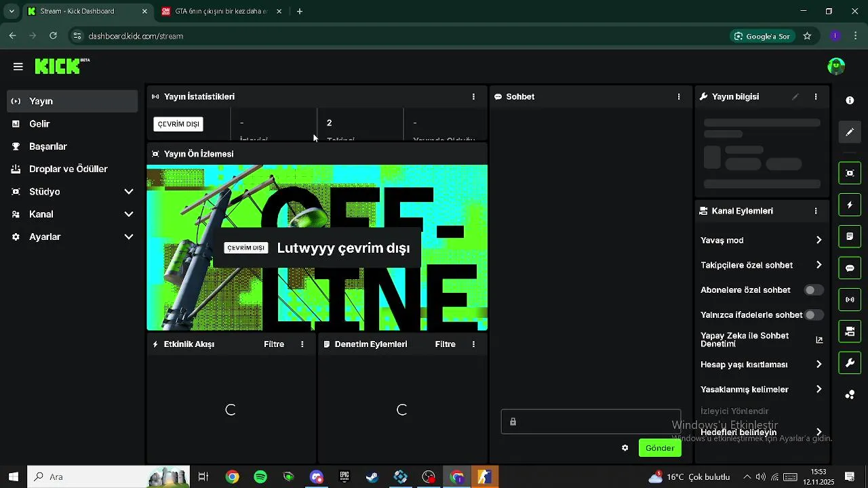Bookmark this page with the star icon

point(807,36)
